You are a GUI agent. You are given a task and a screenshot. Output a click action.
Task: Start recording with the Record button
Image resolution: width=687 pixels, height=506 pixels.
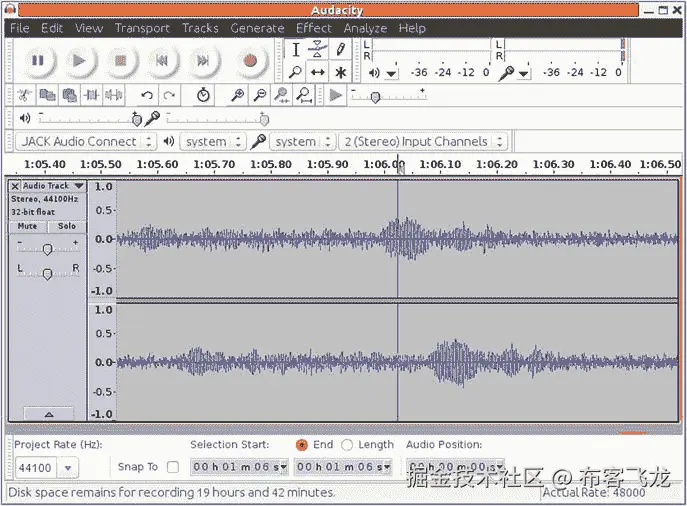point(250,60)
